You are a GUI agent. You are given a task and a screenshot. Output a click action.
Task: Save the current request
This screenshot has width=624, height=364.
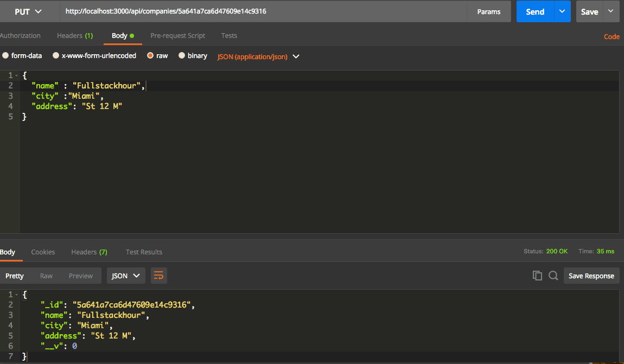click(589, 11)
